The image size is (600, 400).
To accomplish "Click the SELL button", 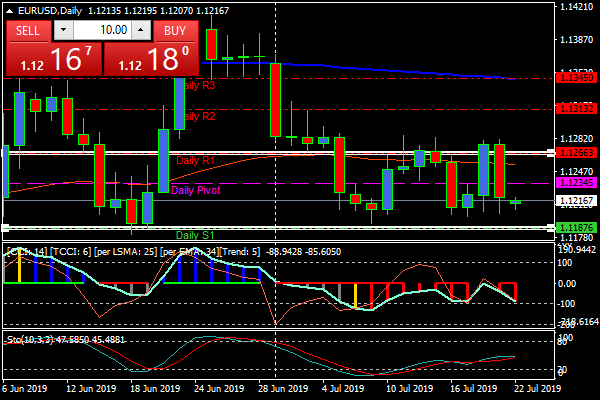I will [x=29, y=31].
